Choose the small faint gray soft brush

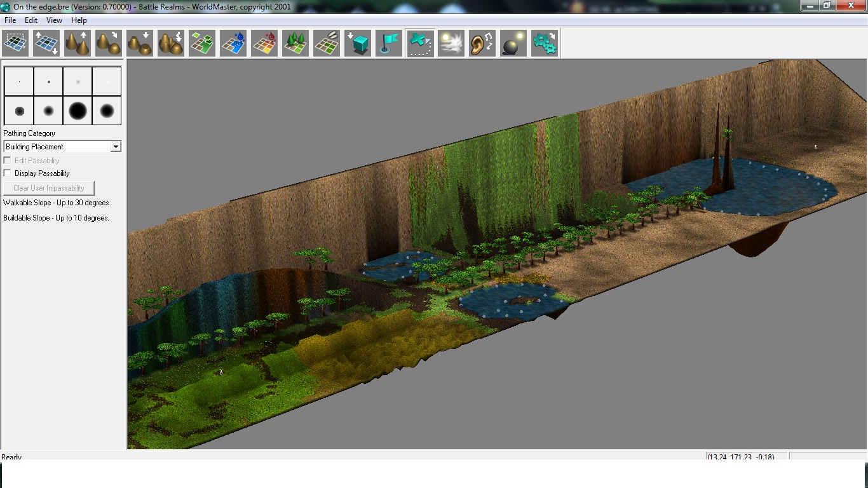pyautogui.click(x=78, y=81)
